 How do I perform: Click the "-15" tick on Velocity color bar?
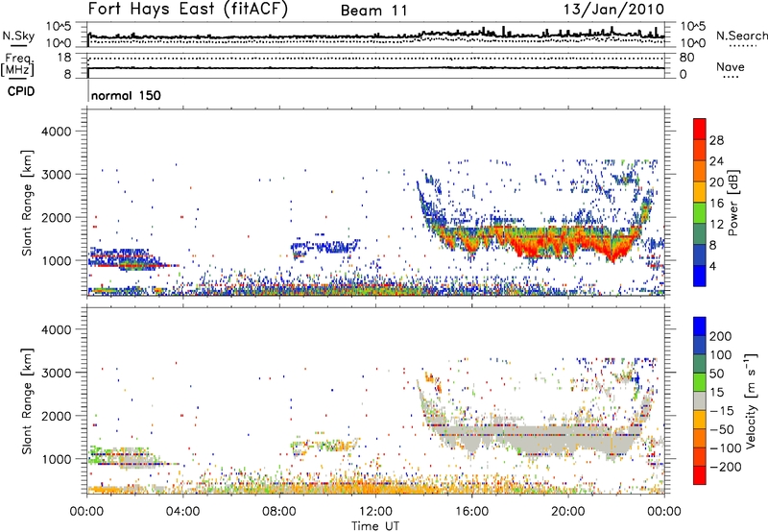(x=722, y=411)
